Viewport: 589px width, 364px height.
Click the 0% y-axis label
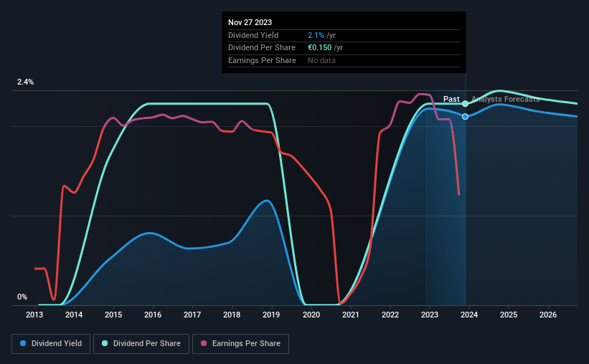point(22,297)
